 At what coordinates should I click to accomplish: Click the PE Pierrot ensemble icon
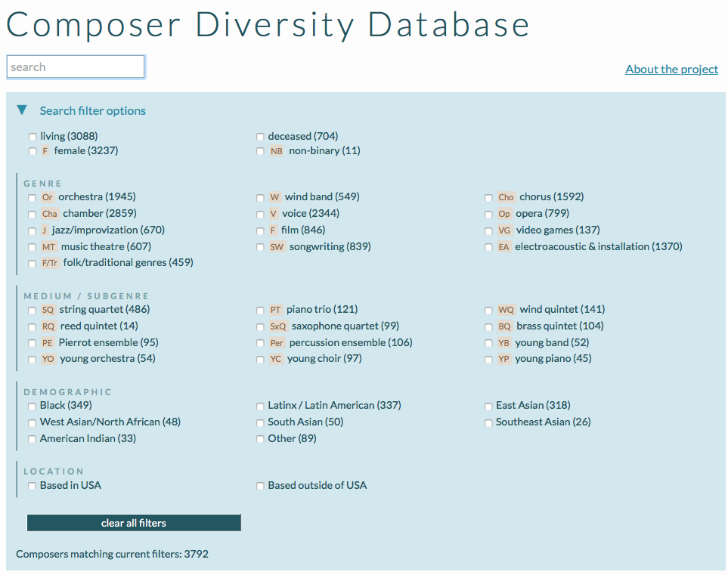48,342
